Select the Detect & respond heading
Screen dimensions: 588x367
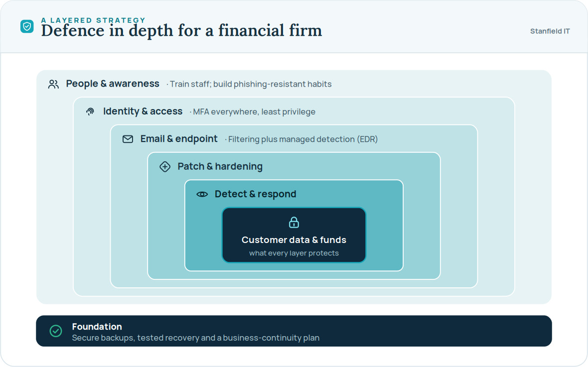[x=255, y=194]
